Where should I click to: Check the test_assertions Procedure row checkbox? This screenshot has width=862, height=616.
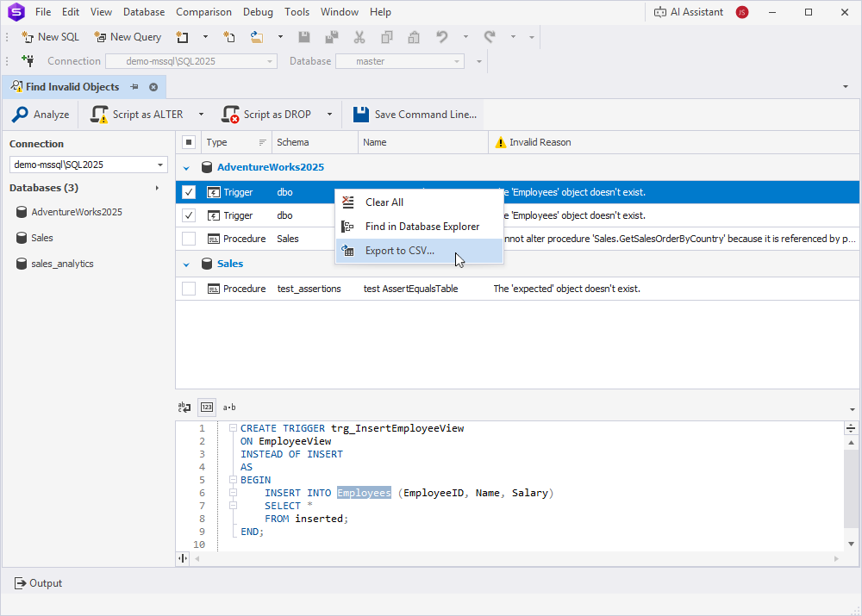pyautogui.click(x=189, y=289)
